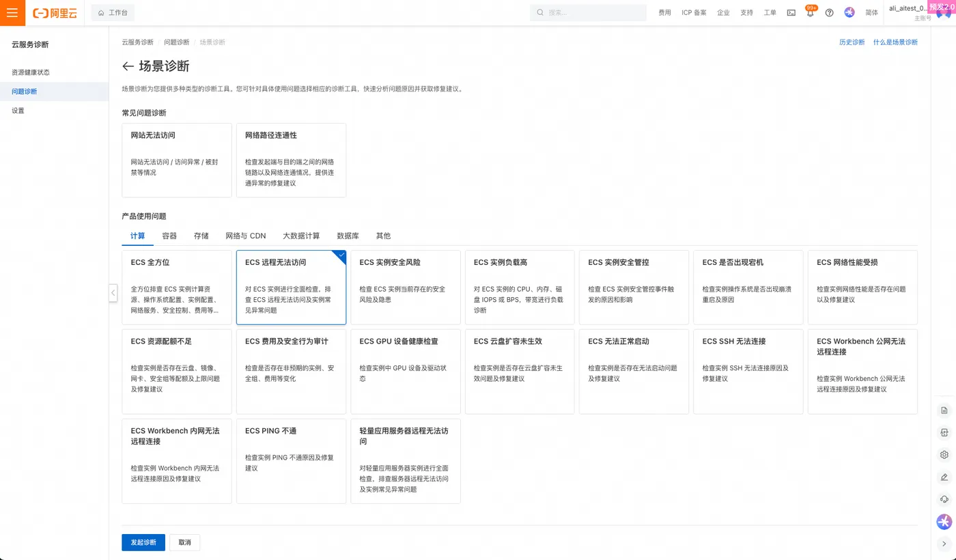Open the gear settings icon in the right floating bar
Viewport: 956px width, 560px height.
pos(944,455)
